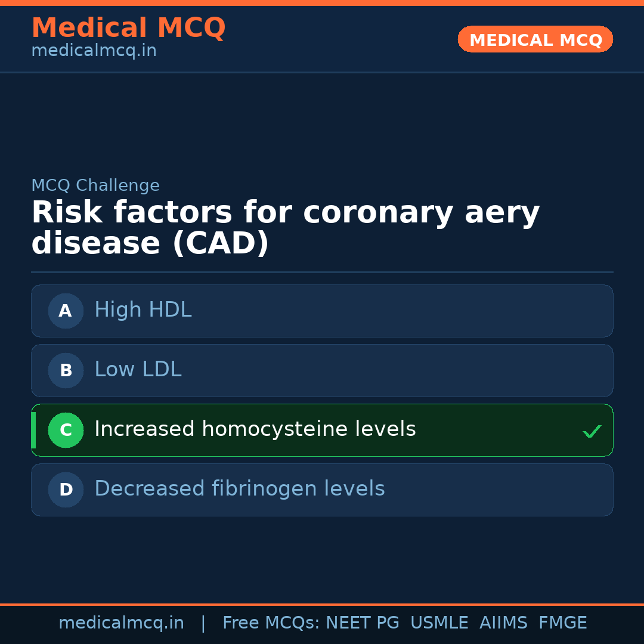This screenshot has height=644, width=644.
Task: Select option 'High HDL'
Action: tap(143, 310)
